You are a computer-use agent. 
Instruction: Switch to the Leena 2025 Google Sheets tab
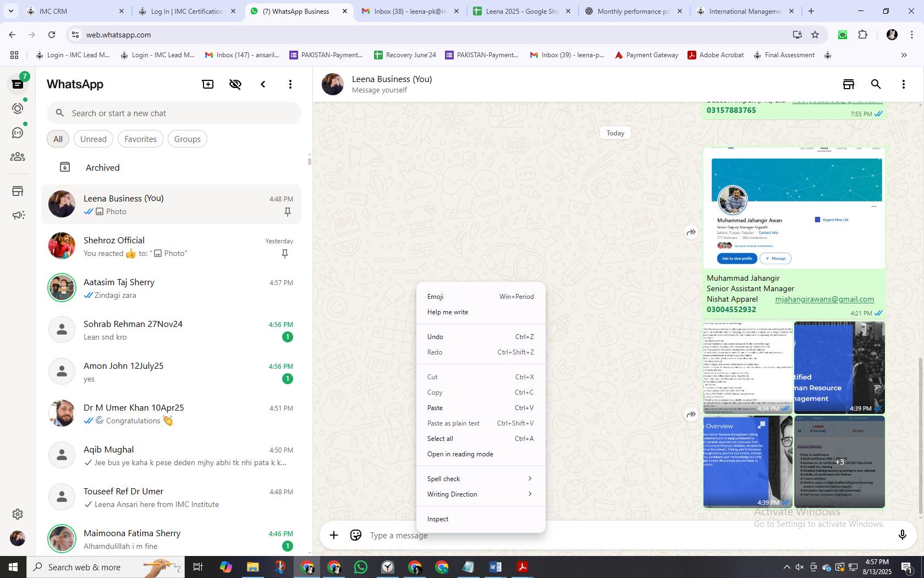(522, 11)
